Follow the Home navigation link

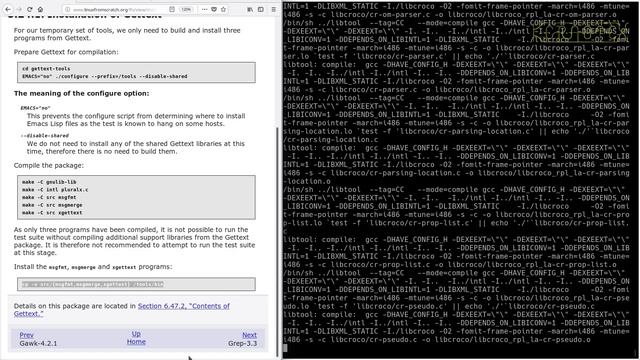pyautogui.click(x=136, y=342)
